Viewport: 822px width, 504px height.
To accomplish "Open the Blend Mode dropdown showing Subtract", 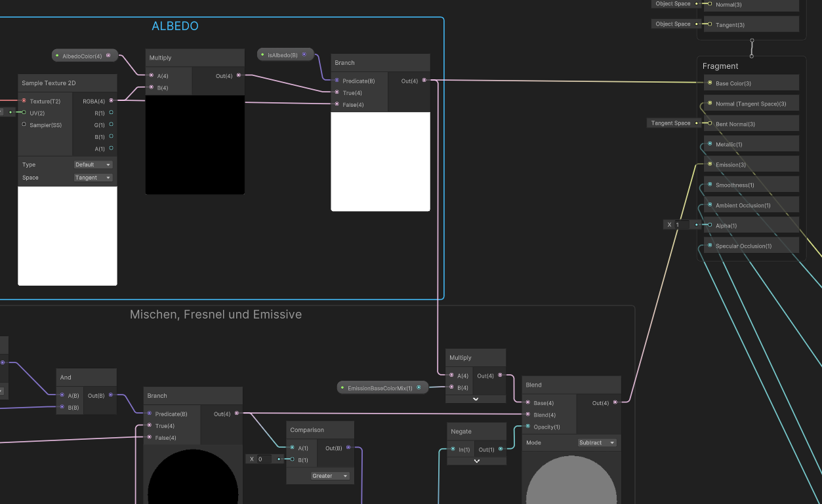I will [597, 442].
